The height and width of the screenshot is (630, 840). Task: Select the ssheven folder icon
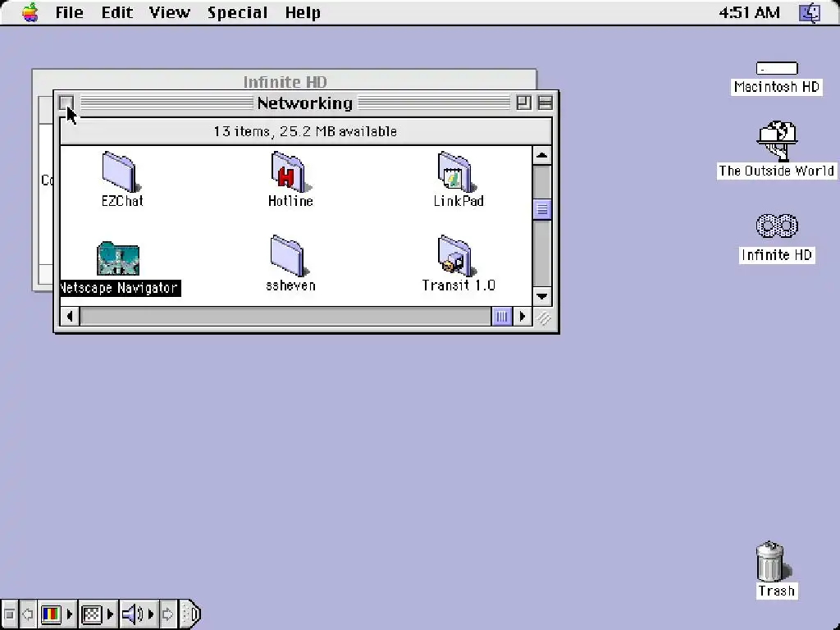[290, 256]
